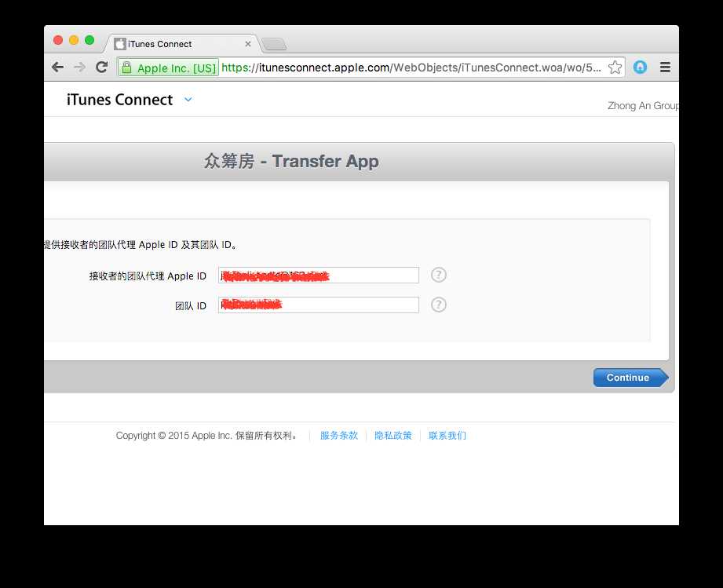Expand the iTunes Connect dropdown chevron
This screenshot has height=588, width=723.
click(188, 99)
